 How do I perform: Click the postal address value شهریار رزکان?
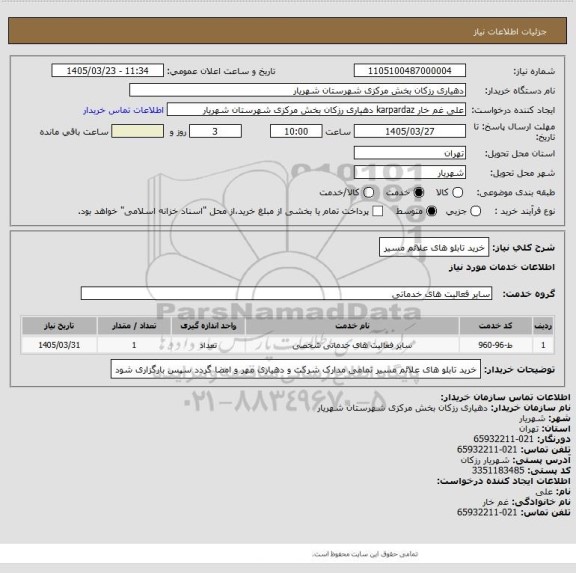[485, 460]
